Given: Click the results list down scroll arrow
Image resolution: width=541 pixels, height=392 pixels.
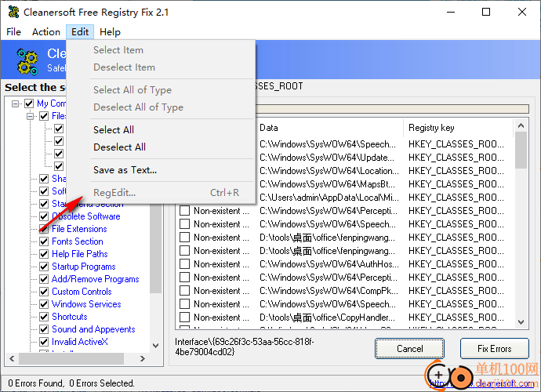Looking at the screenshot, I should [521, 322].
